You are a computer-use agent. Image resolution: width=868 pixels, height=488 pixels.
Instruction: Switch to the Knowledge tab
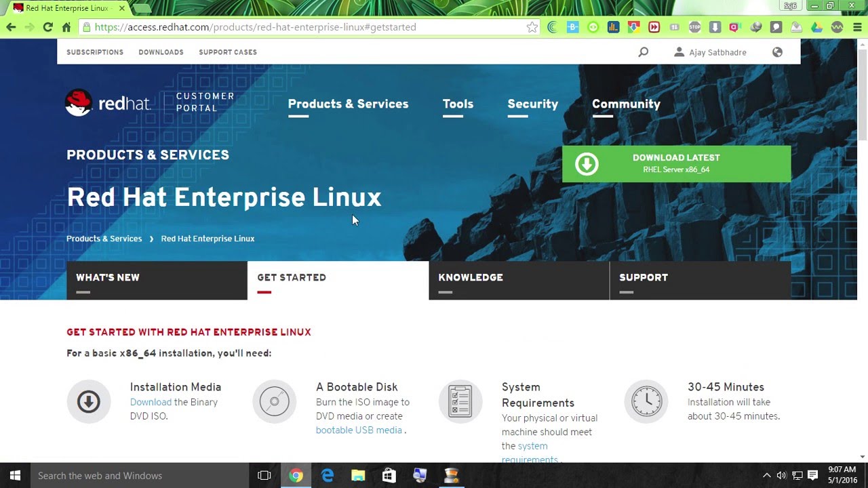pos(519,280)
